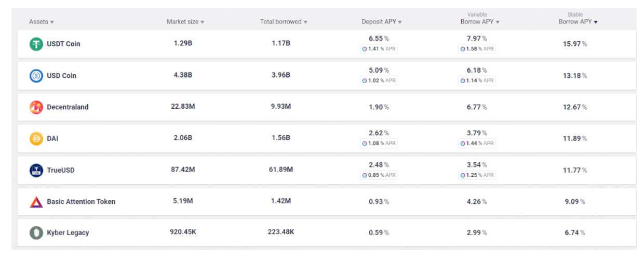Click DAI deposit APY 2.62 %

(379, 133)
